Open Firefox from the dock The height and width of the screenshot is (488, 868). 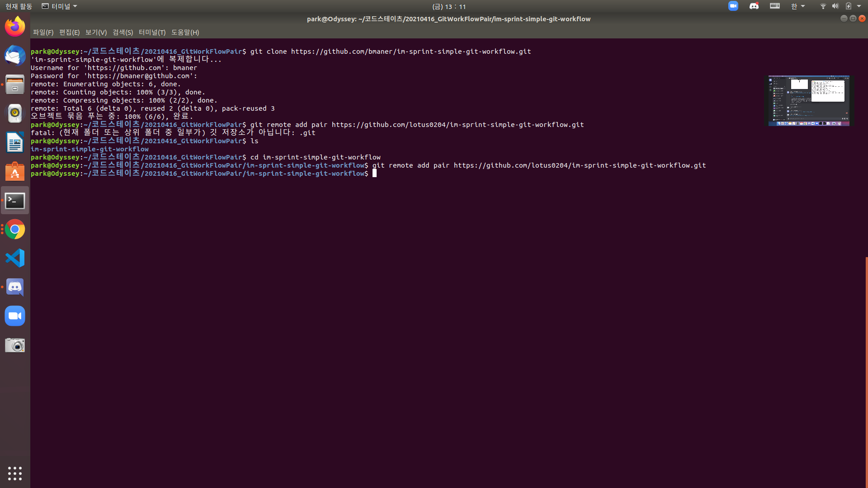click(x=15, y=27)
